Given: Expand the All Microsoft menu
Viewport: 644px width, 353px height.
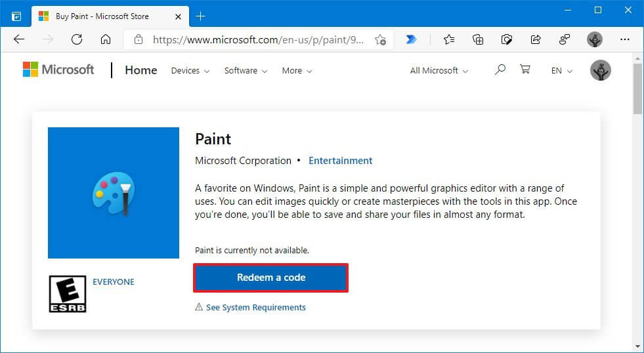Looking at the screenshot, I should pyautogui.click(x=439, y=71).
